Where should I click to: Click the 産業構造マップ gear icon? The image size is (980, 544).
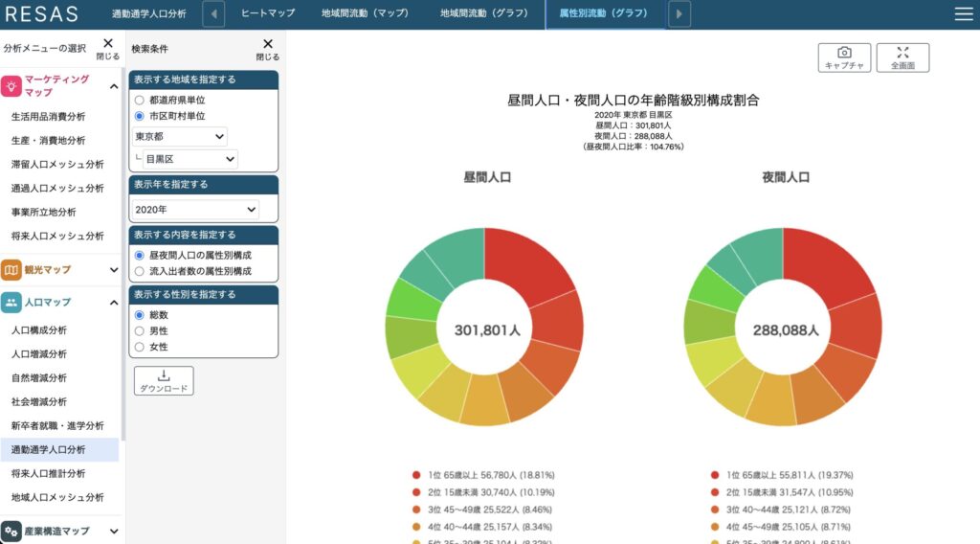11,532
